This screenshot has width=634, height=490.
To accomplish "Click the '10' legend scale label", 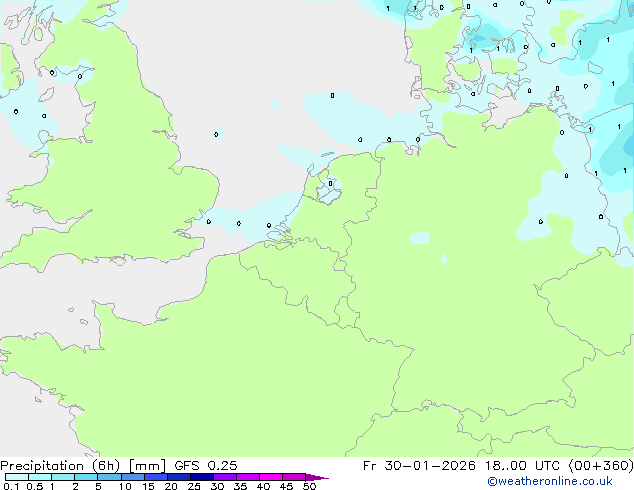I will 125,486.
